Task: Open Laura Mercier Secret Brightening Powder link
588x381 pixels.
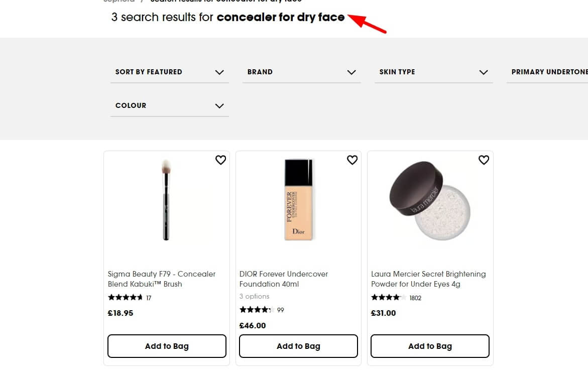Action: [428, 279]
